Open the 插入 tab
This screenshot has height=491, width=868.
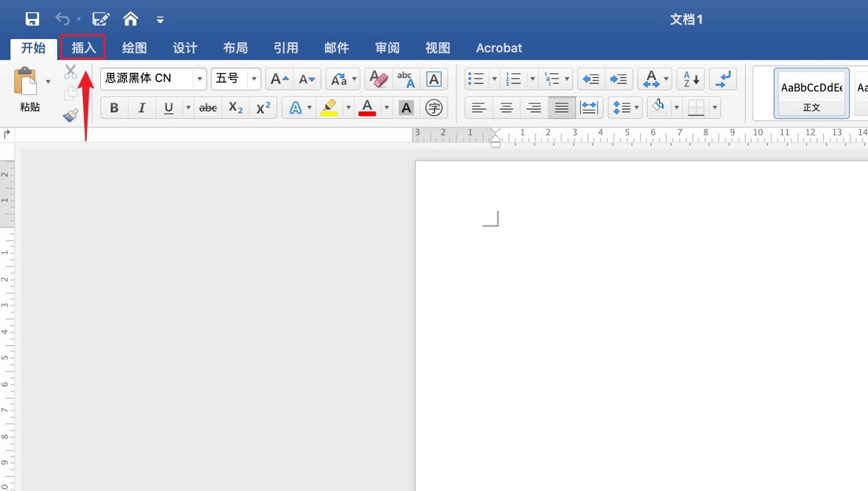point(84,48)
